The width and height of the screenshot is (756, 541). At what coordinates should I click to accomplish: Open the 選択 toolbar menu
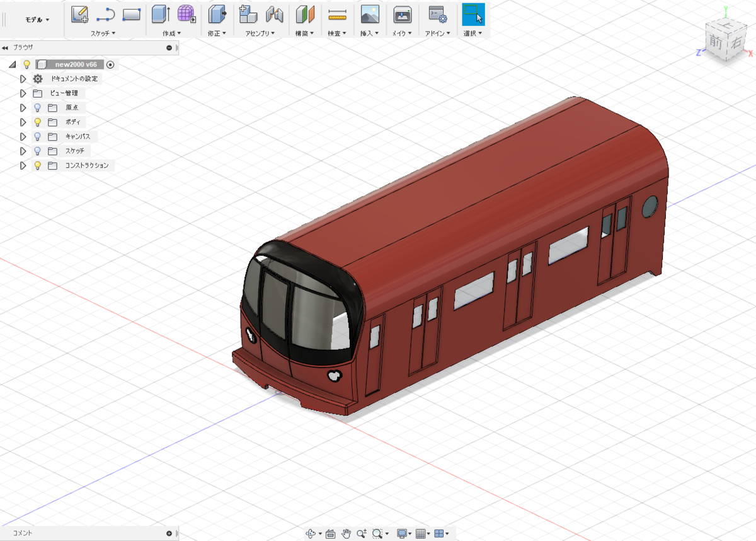pyautogui.click(x=473, y=33)
